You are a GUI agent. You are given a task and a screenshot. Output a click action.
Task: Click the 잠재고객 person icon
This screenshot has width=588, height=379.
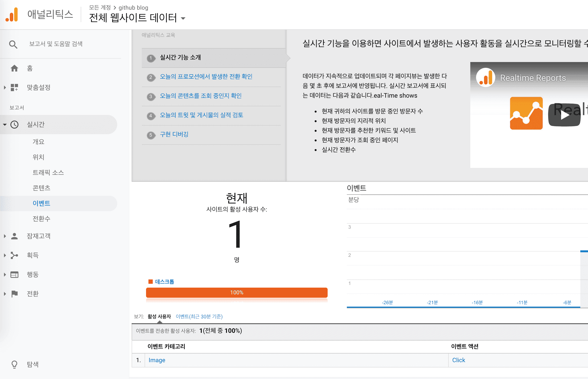pyautogui.click(x=14, y=236)
